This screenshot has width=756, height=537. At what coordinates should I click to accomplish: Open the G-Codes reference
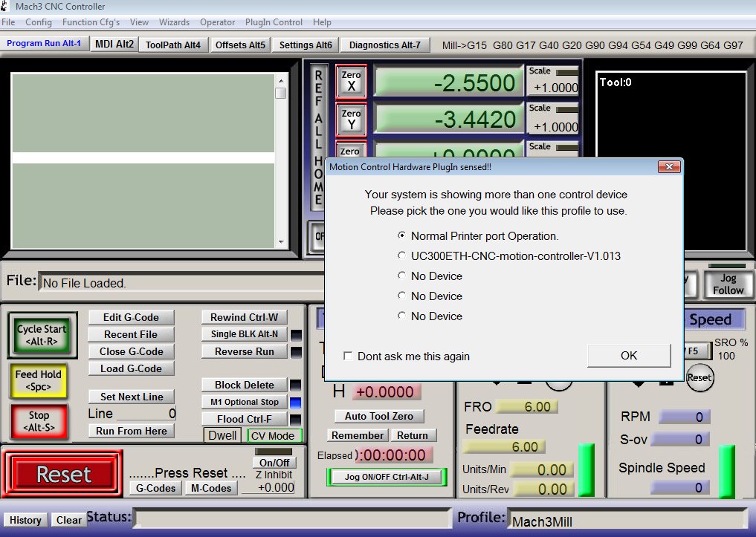[155, 488]
